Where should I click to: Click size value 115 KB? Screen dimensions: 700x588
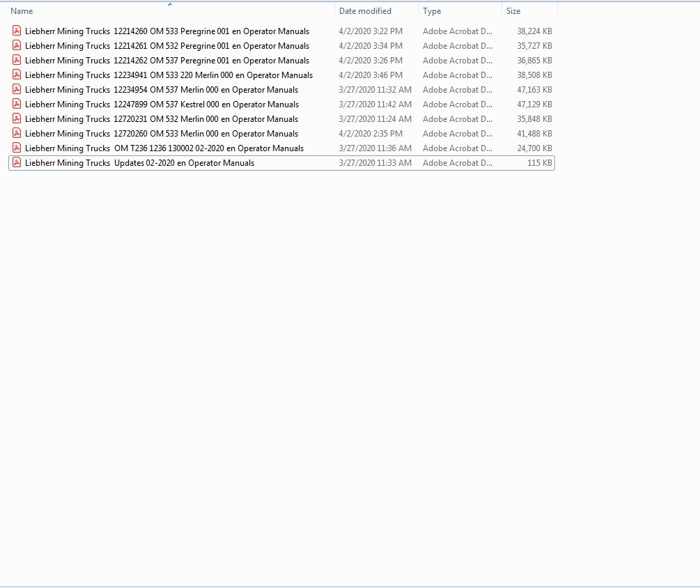[x=540, y=163]
